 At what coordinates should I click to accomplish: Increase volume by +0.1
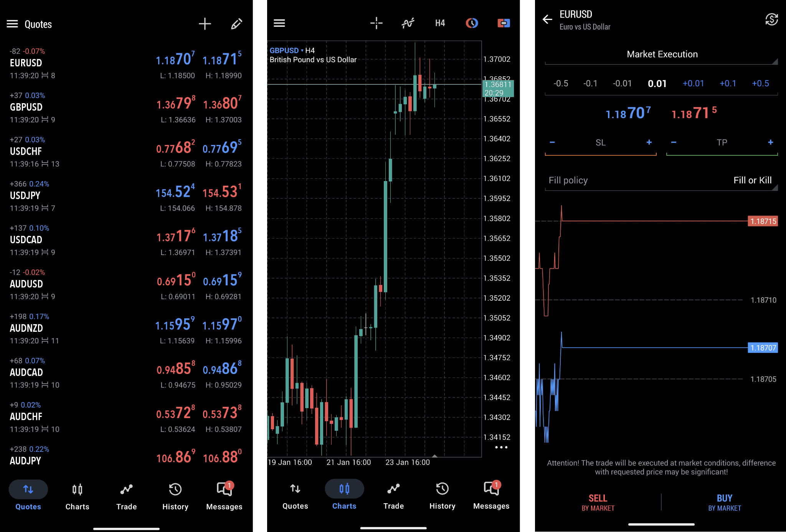tap(728, 84)
